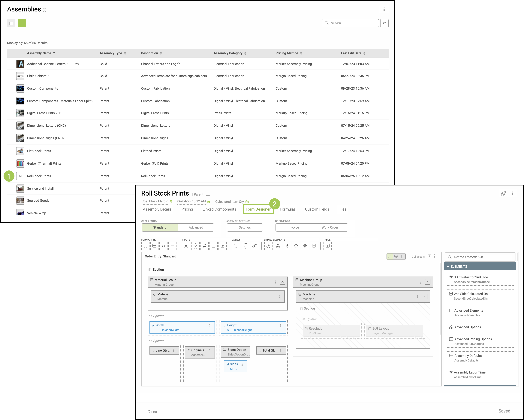Viewport: 524px width, 420px height.
Task: Collapse the Machine Group panel
Action: (428, 282)
